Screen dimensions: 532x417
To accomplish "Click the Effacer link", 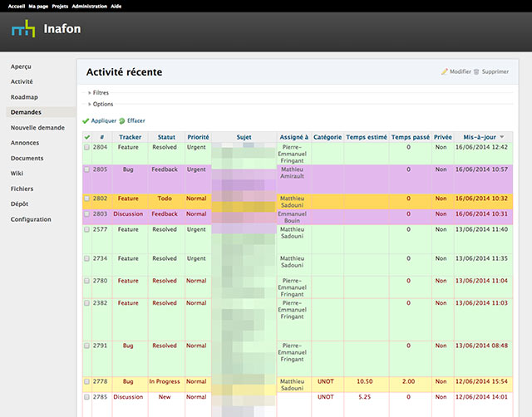I will coord(136,120).
